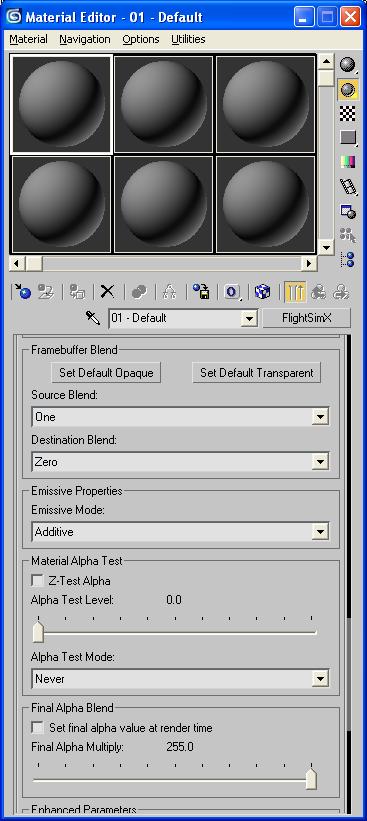
Task: Open the Source Blend dropdown
Action: 181,417
